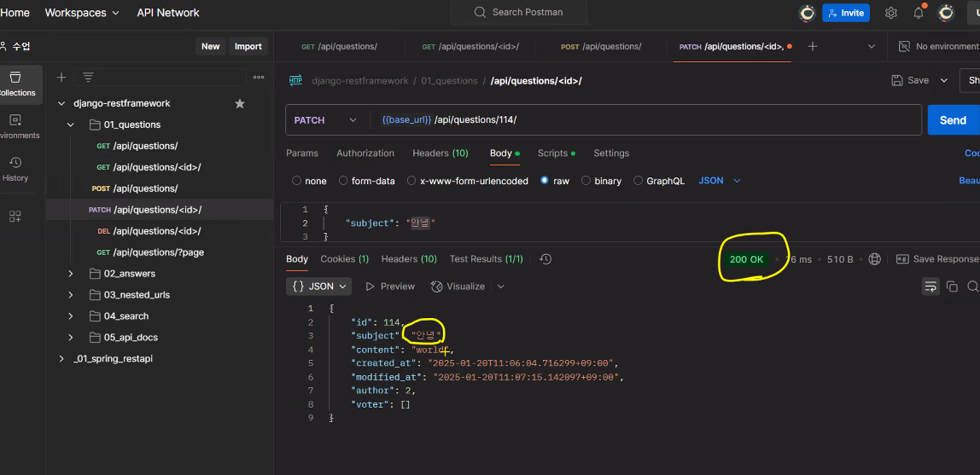Switch to the Params tab

302,153
